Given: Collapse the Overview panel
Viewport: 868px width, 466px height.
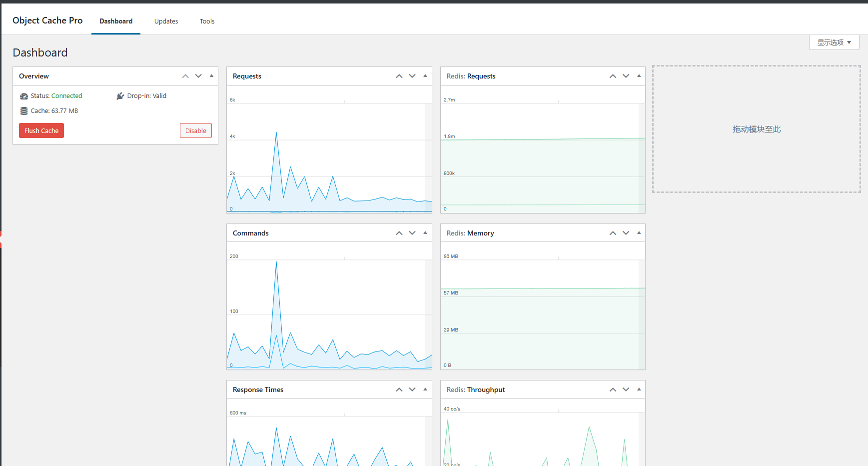Looking at the screenshot, I should pyautogui.click(x=211, y=76).
